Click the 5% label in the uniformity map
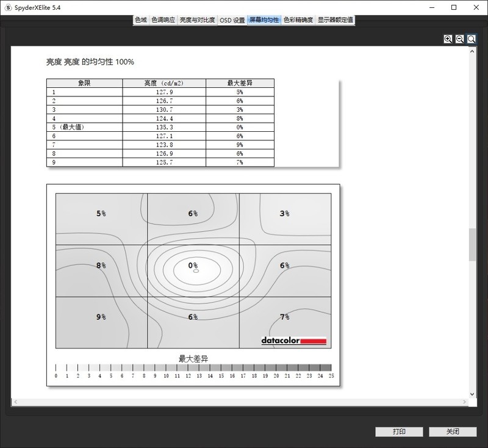This screenshot has height=448, width=488. click(101, 214)
